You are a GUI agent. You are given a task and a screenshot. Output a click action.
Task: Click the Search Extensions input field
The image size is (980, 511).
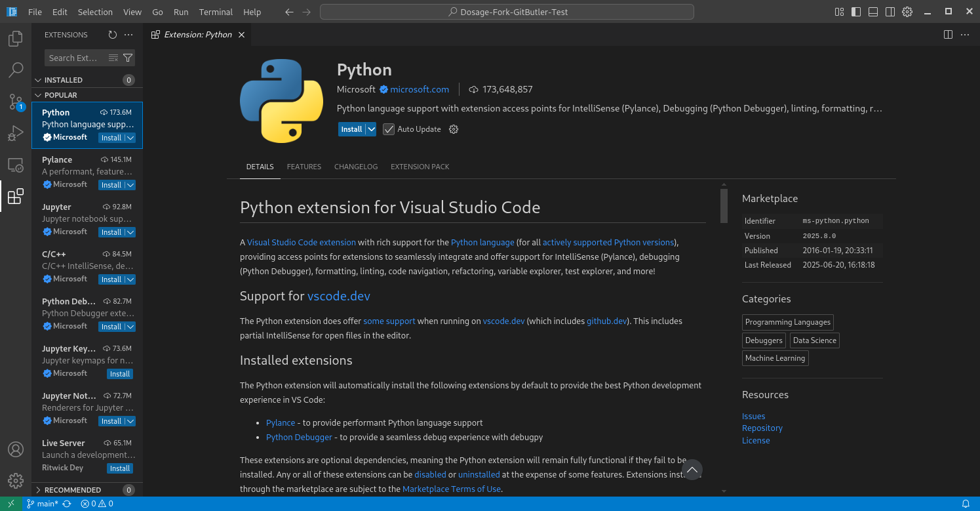pos(74,58)
